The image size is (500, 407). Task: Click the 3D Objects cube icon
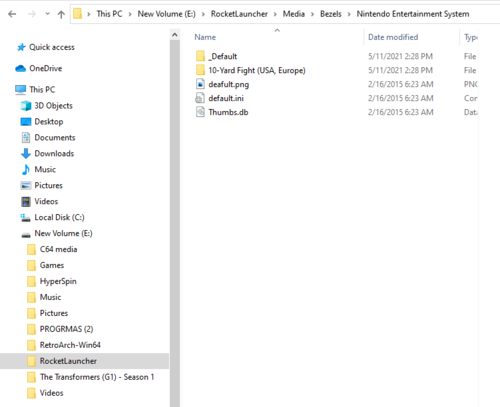(26, 106)
